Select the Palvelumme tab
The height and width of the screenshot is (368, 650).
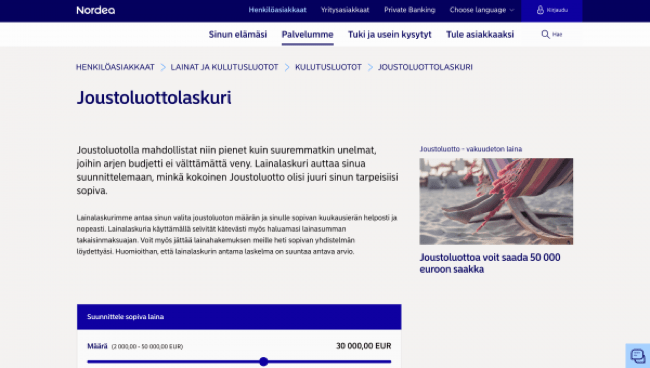coord(307,34)
